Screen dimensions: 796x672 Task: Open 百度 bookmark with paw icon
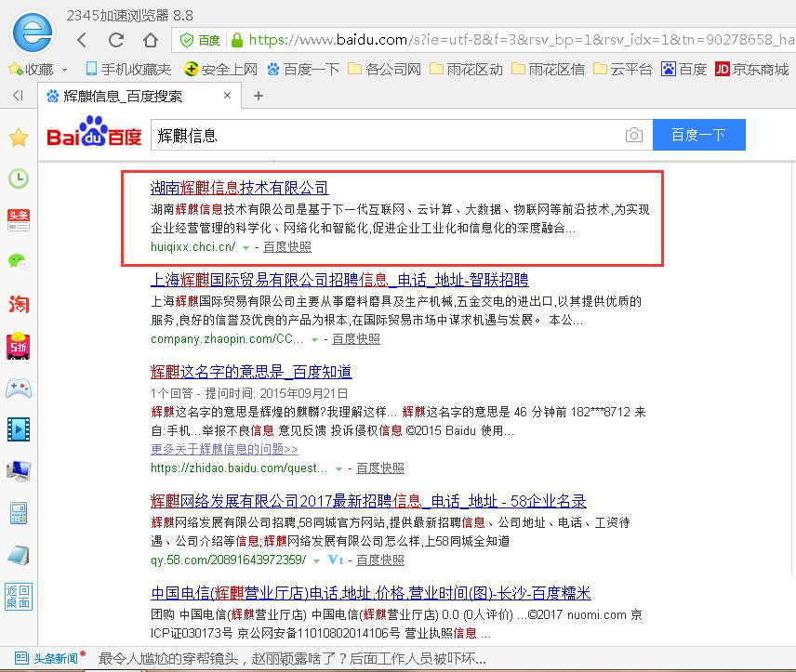click(x=683, y=69)
